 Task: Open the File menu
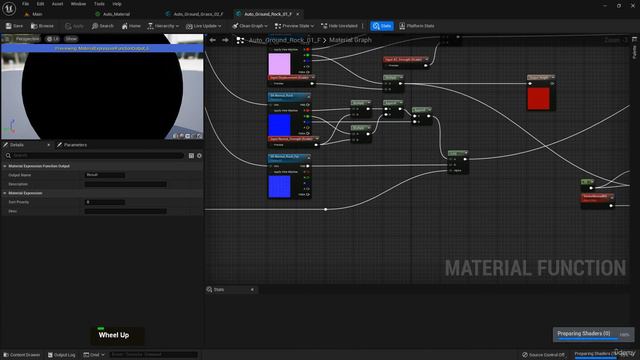[x=25, y=4]
